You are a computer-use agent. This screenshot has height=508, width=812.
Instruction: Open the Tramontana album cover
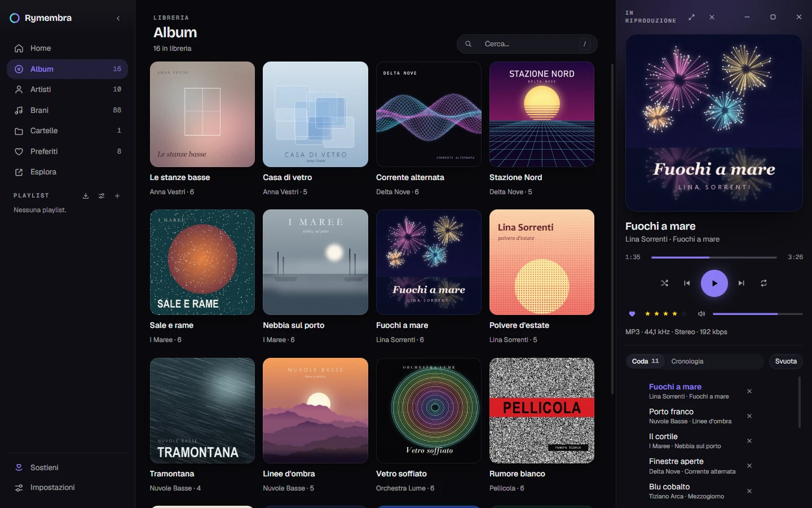(x=202, y=411)
